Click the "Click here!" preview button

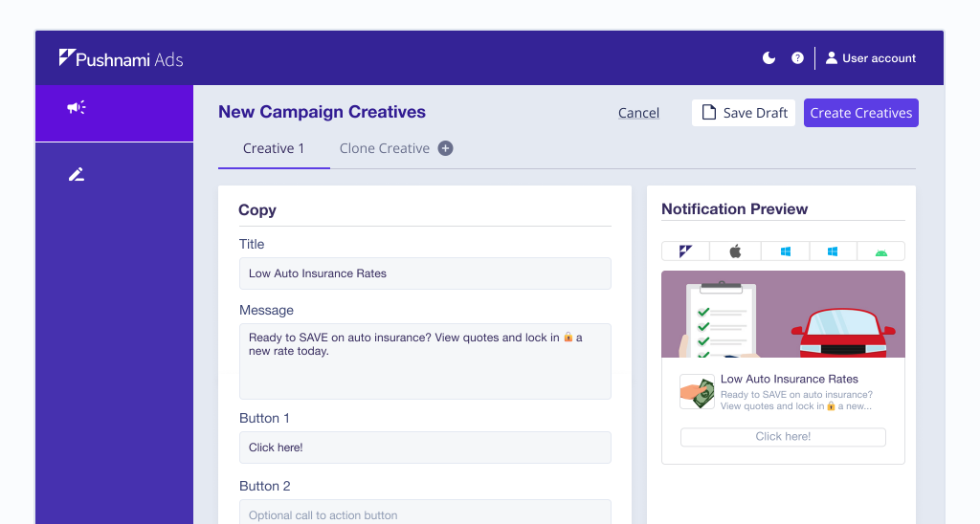point(783,437)
